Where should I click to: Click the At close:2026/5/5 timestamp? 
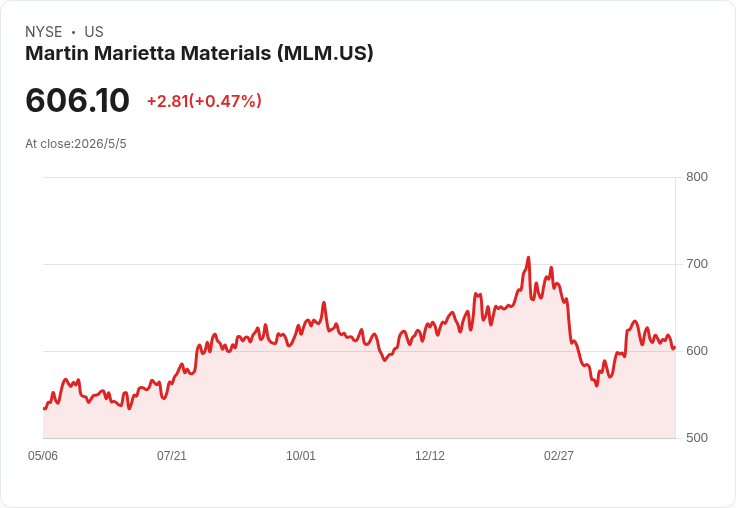point(76,144)
